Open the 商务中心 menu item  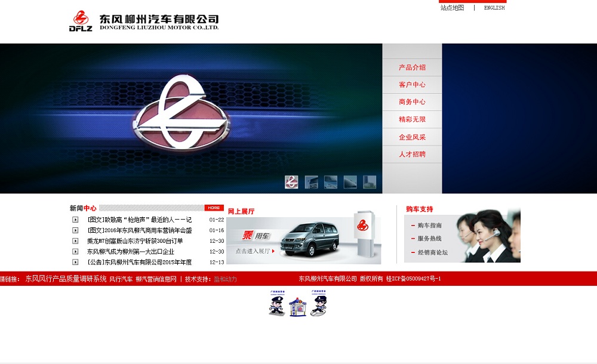point(412,101)
